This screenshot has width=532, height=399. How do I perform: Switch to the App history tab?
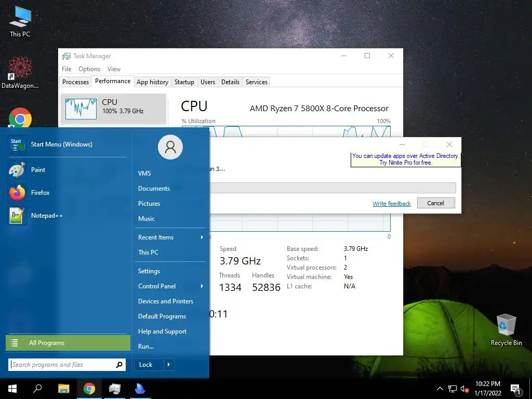click(152, 82)
